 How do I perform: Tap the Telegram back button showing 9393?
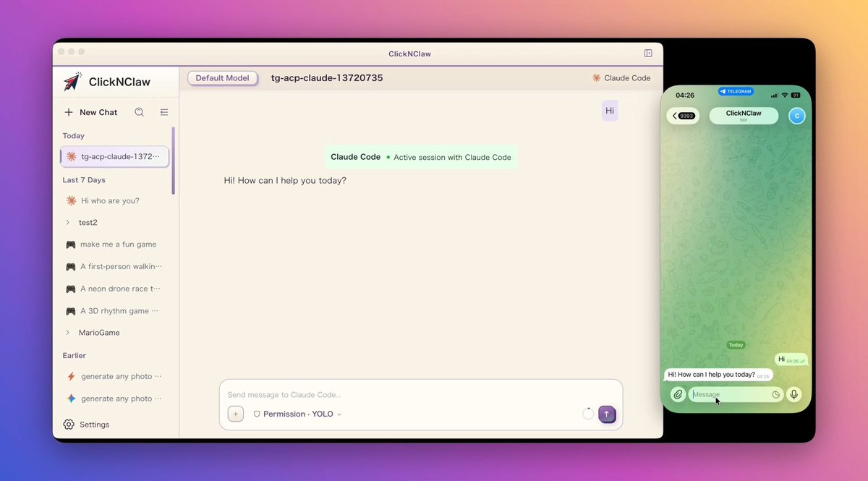pyautogui.click(x=683, y=116)
